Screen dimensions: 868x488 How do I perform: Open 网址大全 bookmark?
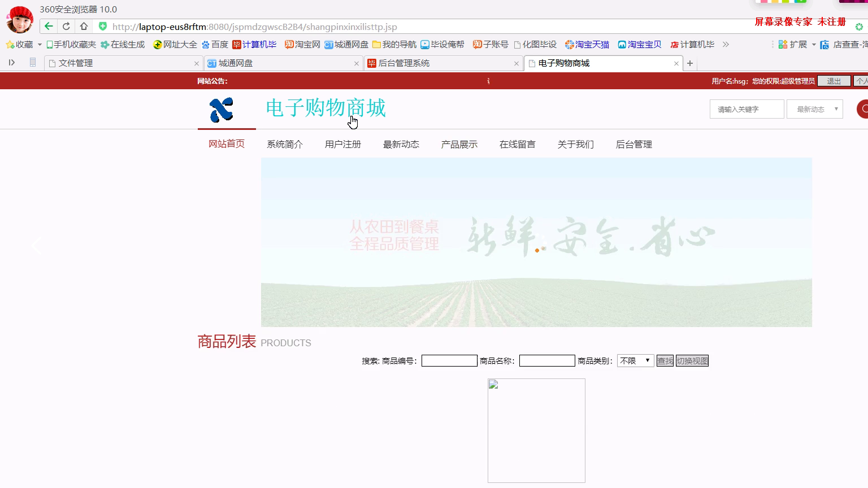pos(175,45)
